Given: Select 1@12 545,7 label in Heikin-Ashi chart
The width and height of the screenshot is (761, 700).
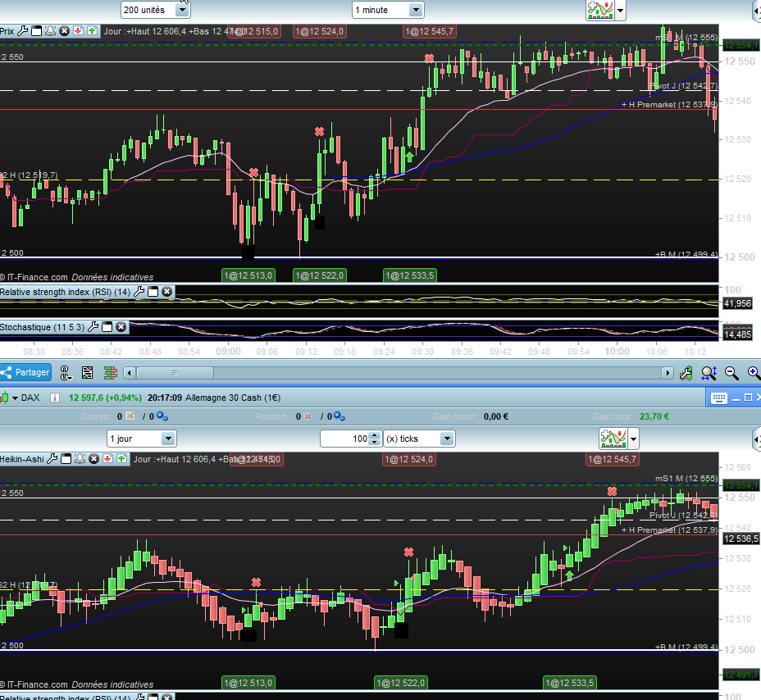Looking at the screenshot, I should tap(612, 459).
